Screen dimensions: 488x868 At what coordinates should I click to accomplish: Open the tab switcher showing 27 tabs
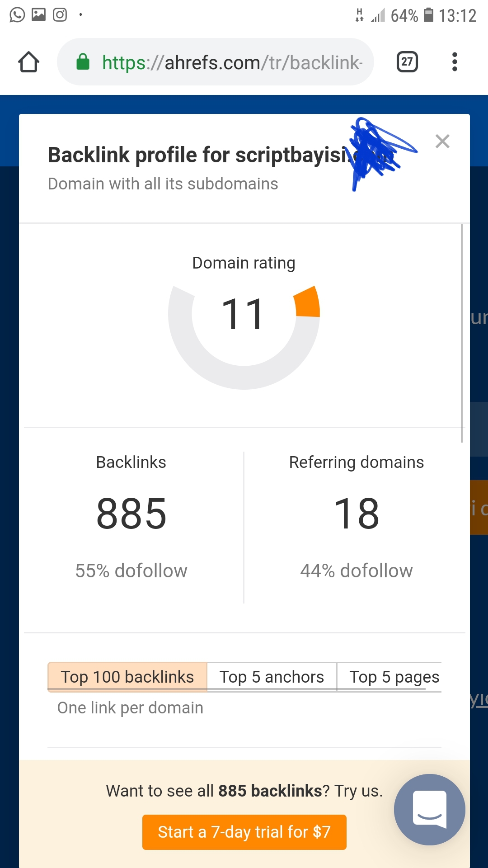coord(407,62)
